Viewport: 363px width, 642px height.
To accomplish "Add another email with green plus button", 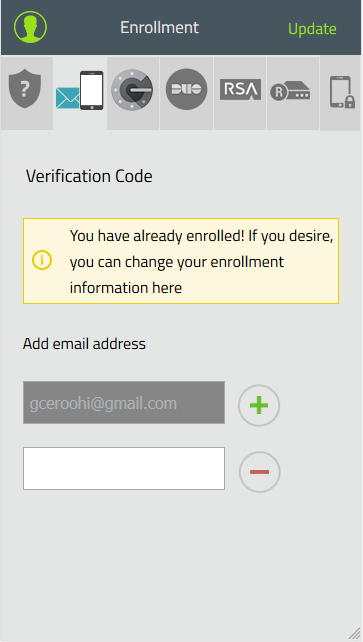I will [x=259, y=405].
